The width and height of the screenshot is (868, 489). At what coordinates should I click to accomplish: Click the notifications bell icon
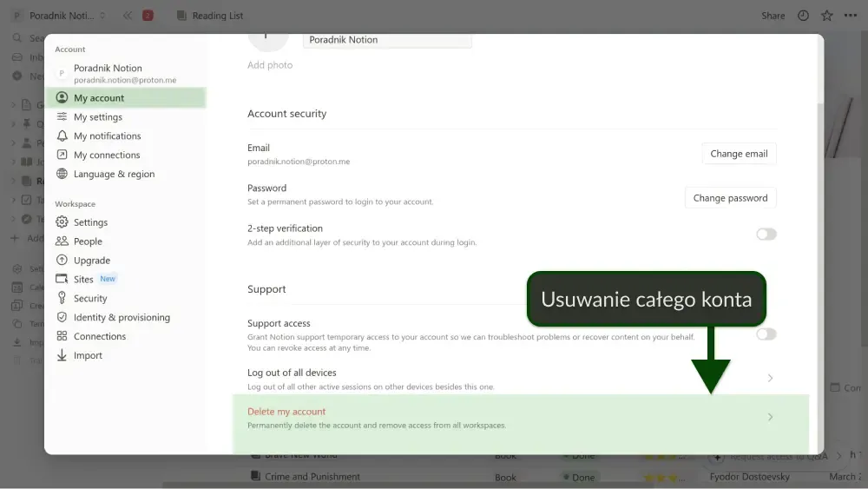[62, 135]
